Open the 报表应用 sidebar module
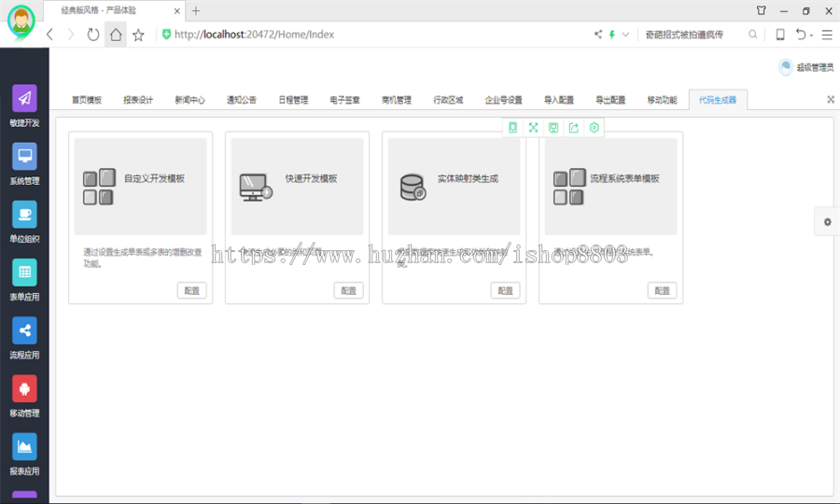 [24, 455]
